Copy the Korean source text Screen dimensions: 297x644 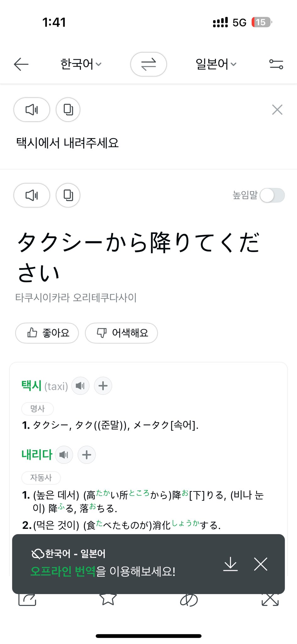coord(68,110)
